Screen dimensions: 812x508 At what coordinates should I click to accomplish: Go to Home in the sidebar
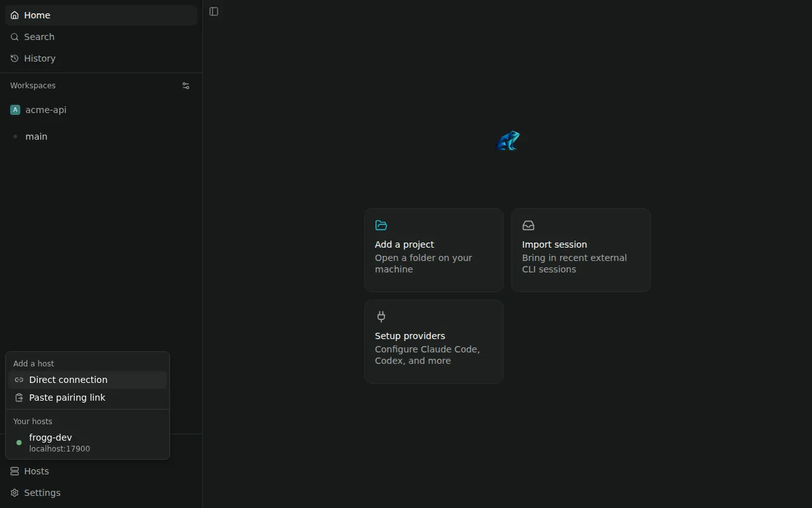point(101,15)
